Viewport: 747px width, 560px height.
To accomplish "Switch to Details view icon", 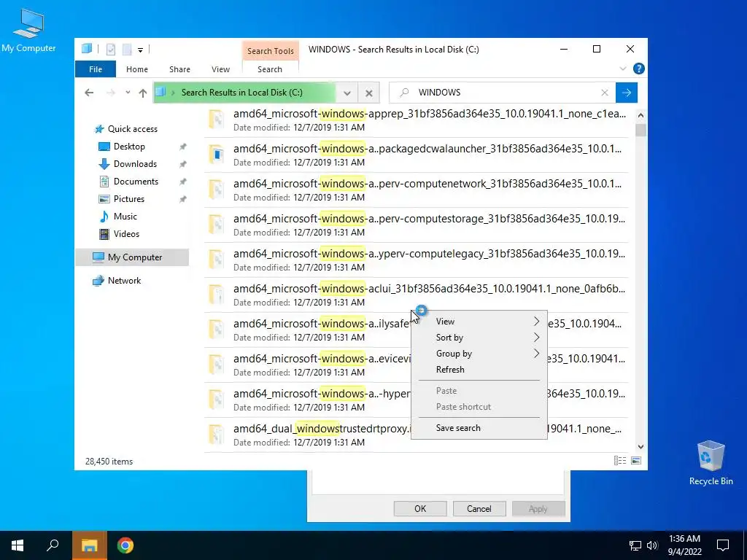I will (620, 461).
